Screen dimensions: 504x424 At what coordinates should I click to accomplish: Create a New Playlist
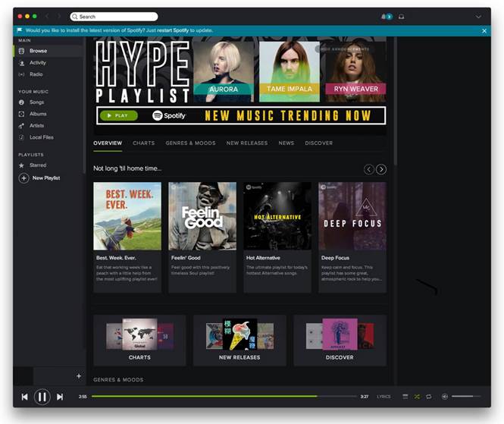click(x=40, y=178)
